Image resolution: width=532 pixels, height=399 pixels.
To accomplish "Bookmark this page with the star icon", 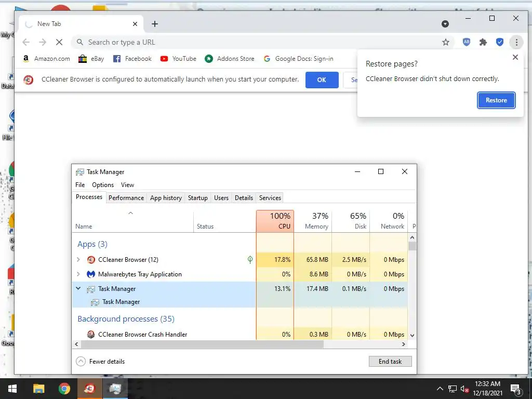I will click(x=445, y=42).
